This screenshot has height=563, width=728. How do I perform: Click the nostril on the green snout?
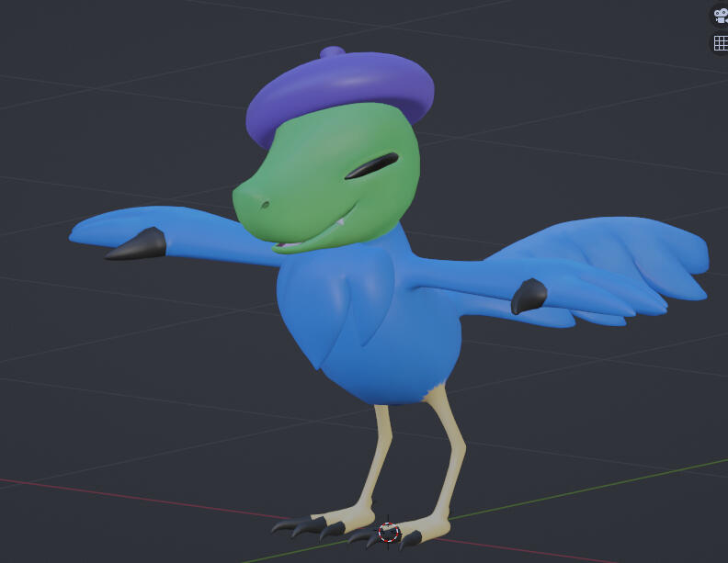point(265,202)
